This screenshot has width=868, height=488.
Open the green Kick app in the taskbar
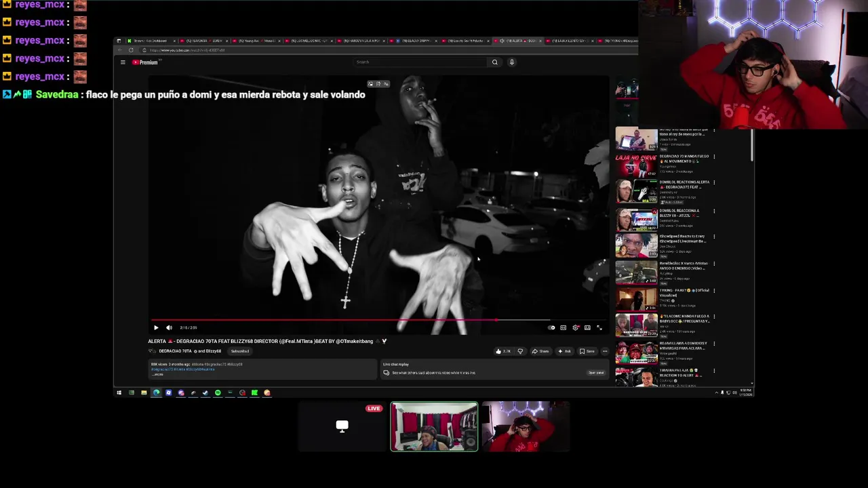click(x=254, y=392)
